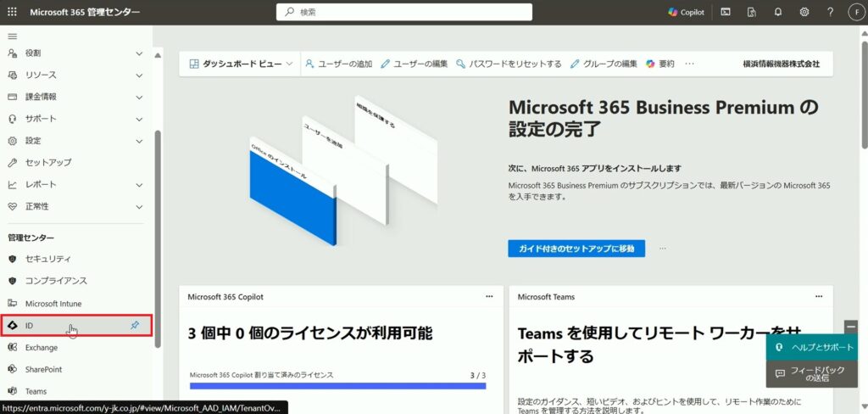Viewport: 868px width, 414px height.
Task: Click the Teams icon in sidebar
Action: (12, 391)
